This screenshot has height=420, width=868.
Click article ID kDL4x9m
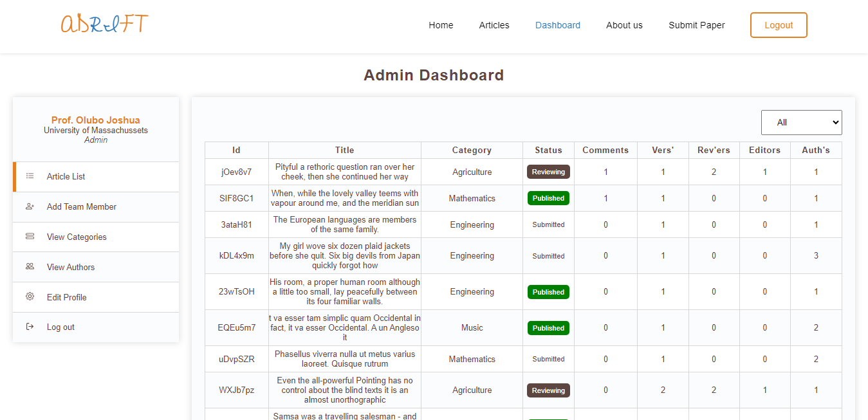tap(236, 255)
